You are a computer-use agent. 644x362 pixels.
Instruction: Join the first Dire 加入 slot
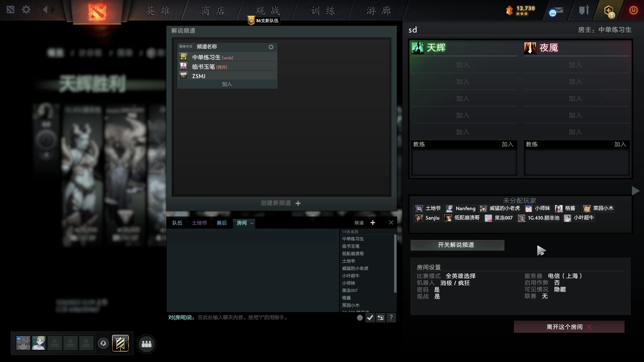pyautogui.click(x=576, y=65)
